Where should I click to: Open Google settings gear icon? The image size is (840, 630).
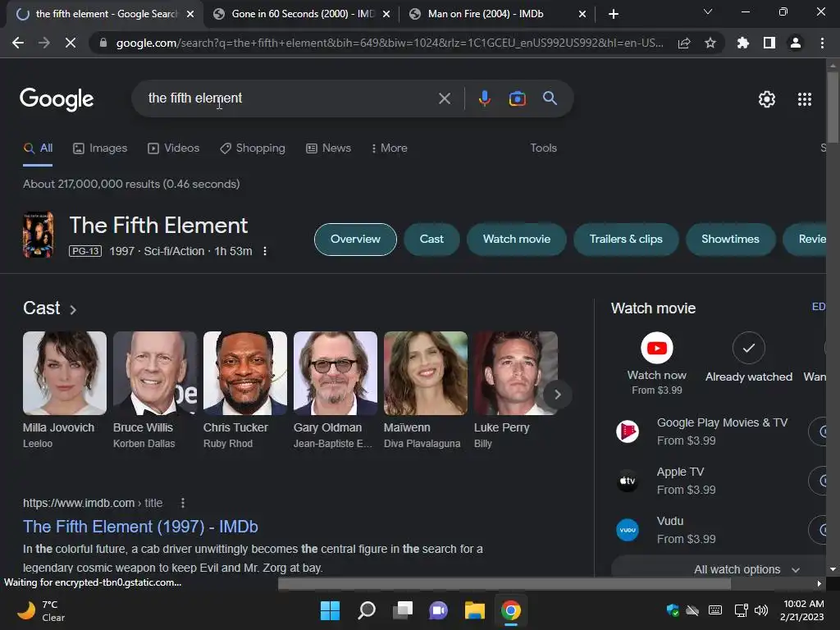coord(767,99)
